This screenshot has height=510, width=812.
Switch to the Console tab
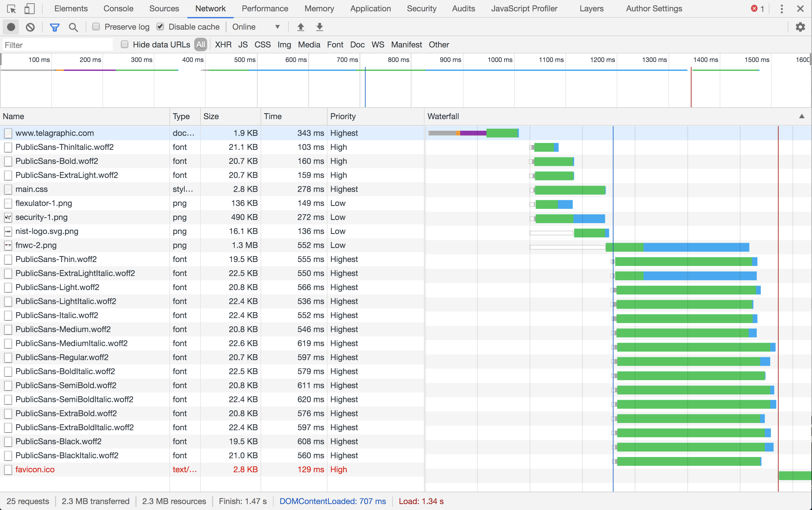(x=118, y=9)
